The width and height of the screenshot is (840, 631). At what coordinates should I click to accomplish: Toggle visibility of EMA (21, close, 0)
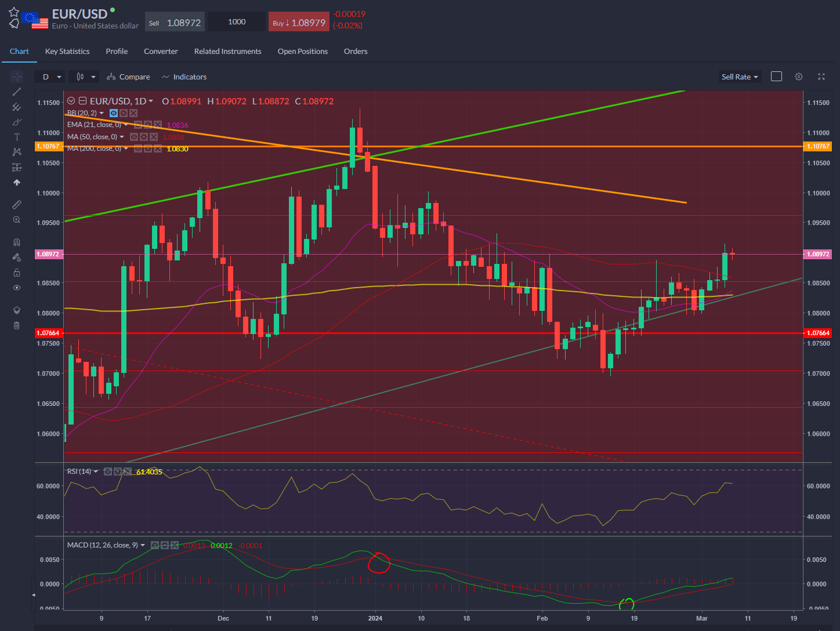click(138, 124)
